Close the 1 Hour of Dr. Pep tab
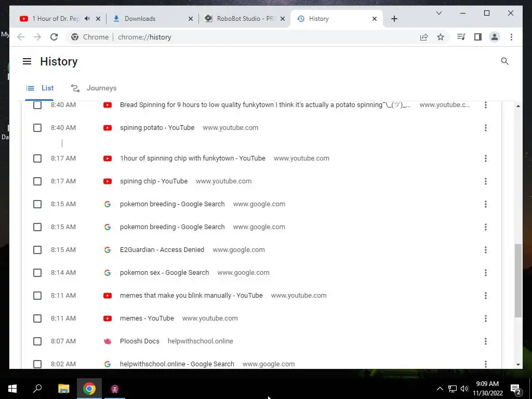 tap(98, 19)
